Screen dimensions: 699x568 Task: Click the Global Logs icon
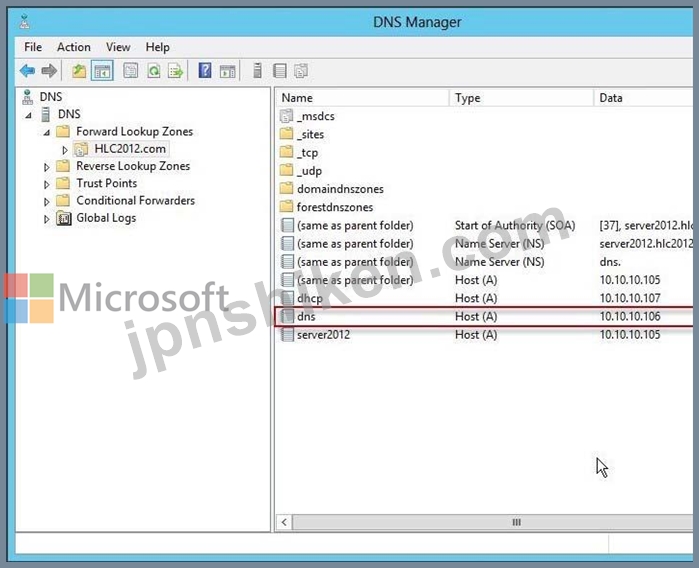(x=64, y=218)
